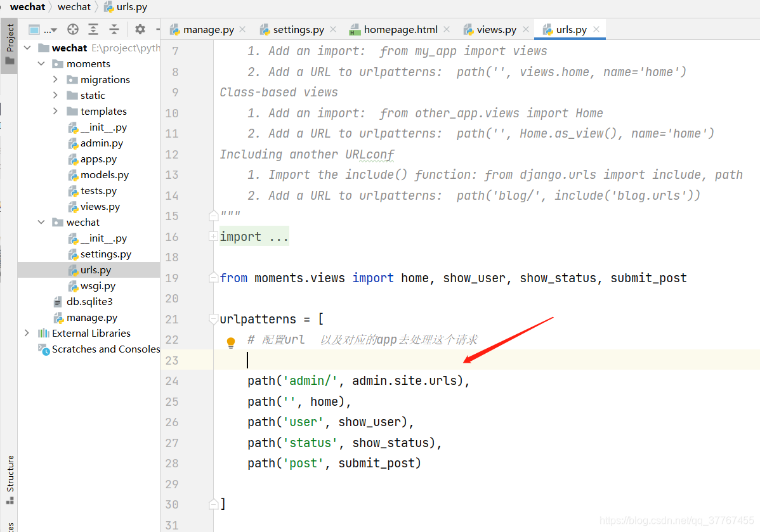Click the static folder icon

click(72, 95)
